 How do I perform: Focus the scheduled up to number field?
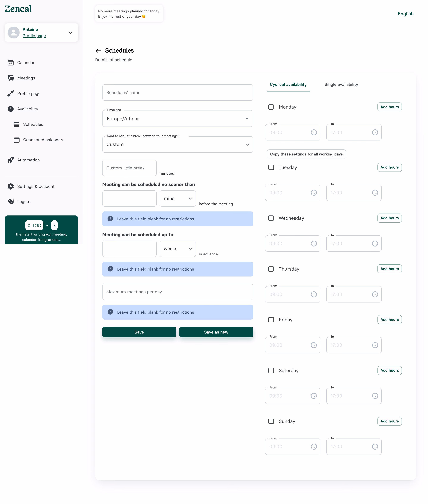(x=129, y=249)
